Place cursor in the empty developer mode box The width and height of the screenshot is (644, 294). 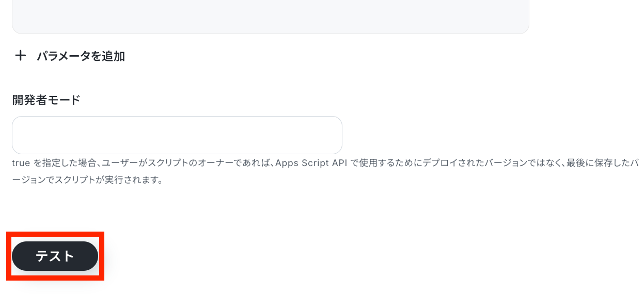[177, 135]
